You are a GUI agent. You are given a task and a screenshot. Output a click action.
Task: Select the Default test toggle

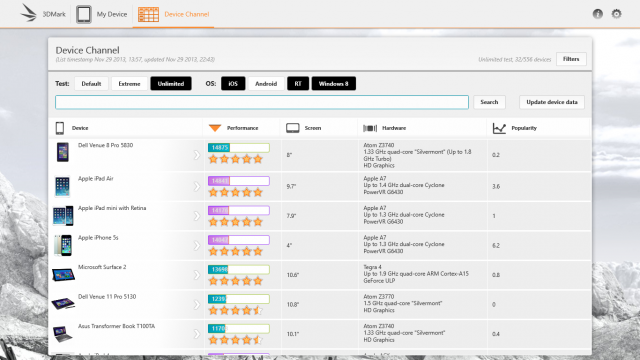pos(91,84)
